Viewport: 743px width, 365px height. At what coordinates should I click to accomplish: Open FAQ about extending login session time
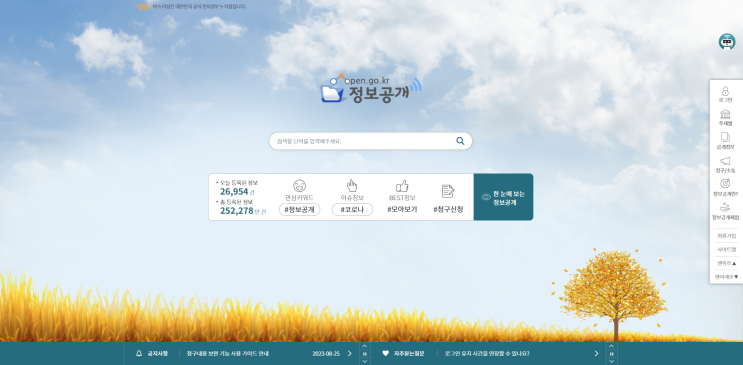(487, 354)
